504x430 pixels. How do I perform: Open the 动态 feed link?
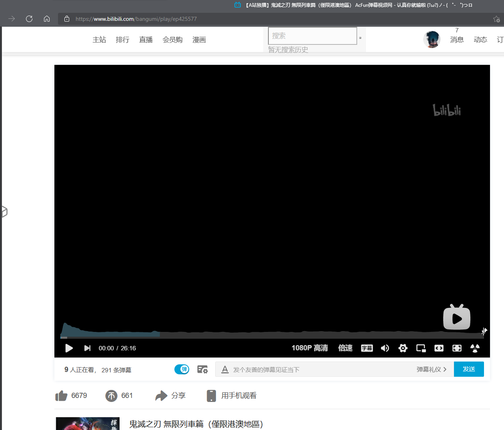pyautogui.click(x=480, y=40)
